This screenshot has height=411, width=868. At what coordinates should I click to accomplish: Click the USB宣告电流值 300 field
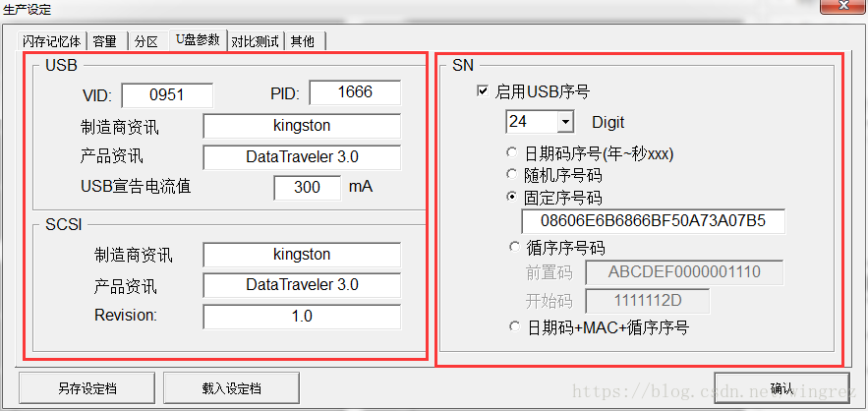[x=308, y=188]
